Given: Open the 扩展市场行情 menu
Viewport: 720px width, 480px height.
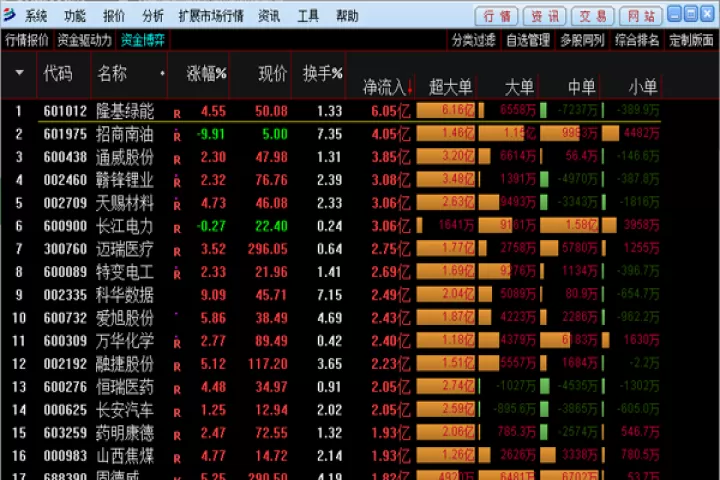Looking at the screenshot, I should tap(211, 17).
